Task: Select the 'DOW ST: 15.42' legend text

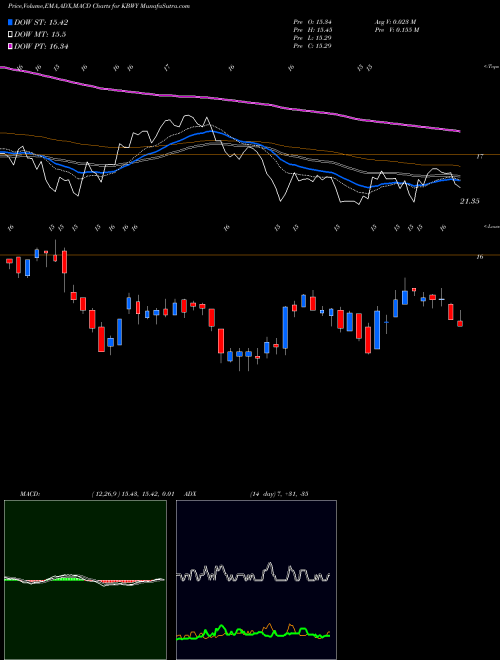Action: 41,23
